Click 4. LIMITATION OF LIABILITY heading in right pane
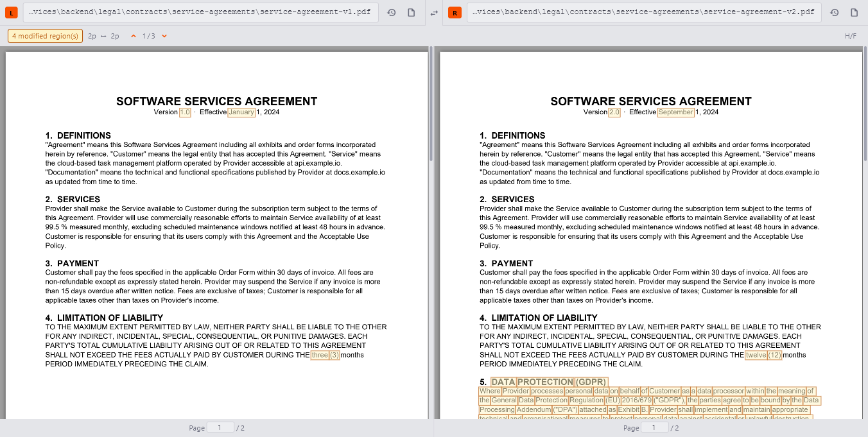868x437 pixels. (539, 318)
